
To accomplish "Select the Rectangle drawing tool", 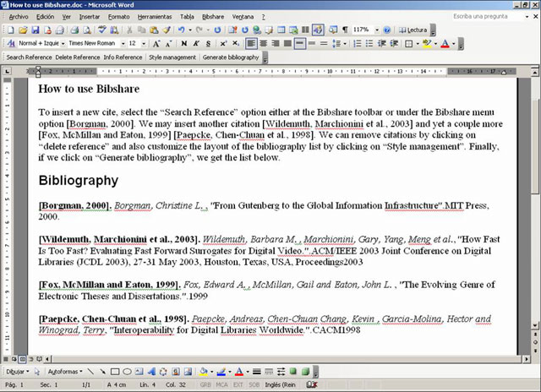I will coord(115,372).
